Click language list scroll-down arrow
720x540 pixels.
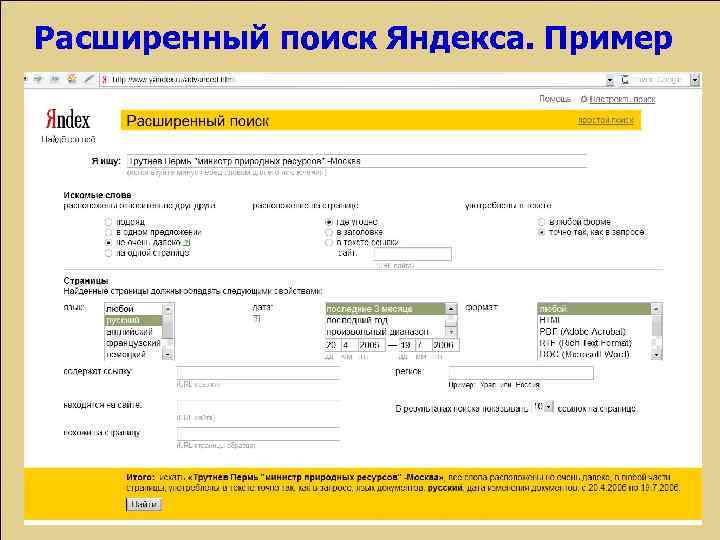click(168, 354)
